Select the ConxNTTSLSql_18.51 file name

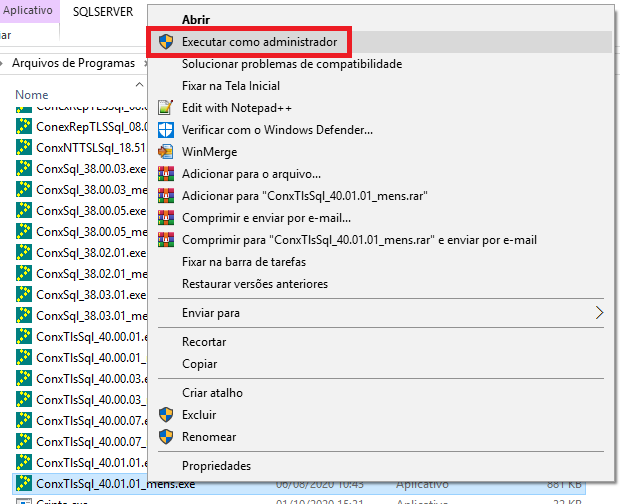91,148
